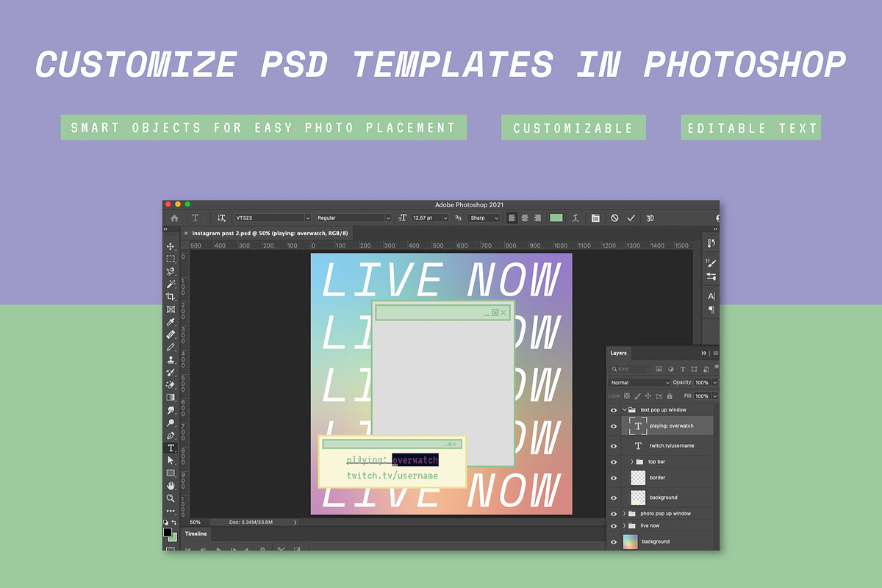Screen dimensions: 882x588
Task: Click the 50% zoom level field
Action: pyautogui.click(x=196, y=522)
